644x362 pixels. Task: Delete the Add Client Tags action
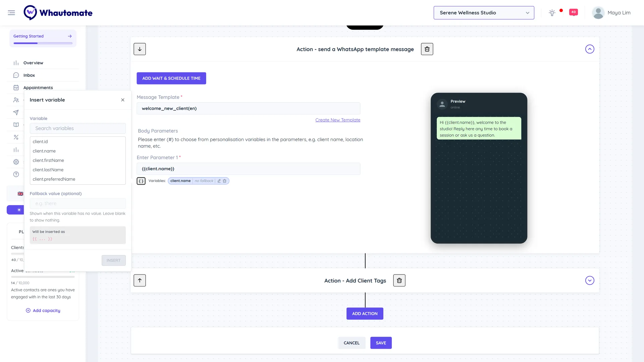pyautogui.click(x=399, y=281)
